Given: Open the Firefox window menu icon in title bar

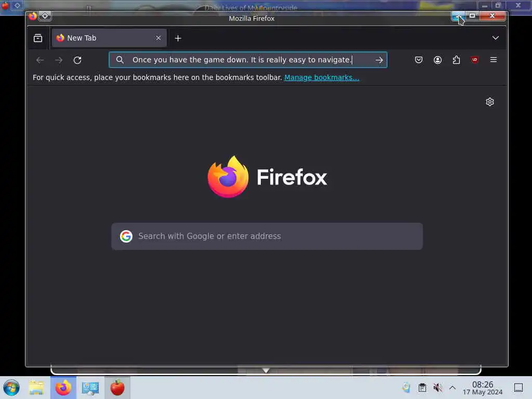Looking at the screenshot, I should 33,16.
